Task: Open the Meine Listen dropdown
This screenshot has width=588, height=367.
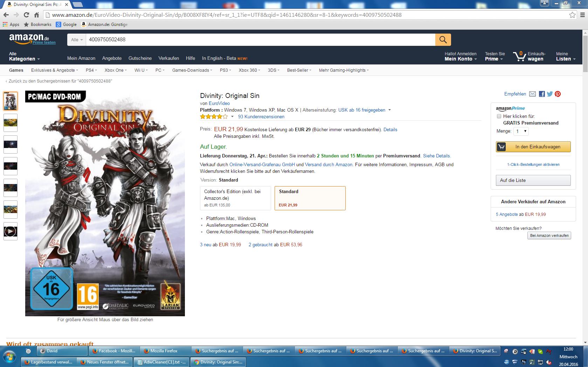Action: pyautogui.click(x=566, y=56)
